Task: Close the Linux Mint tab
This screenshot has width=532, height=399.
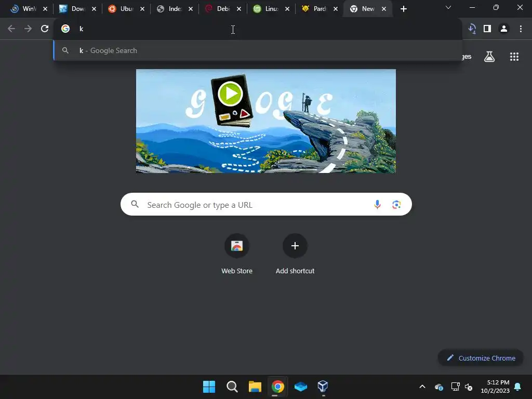Action: [x=287, y=9]
